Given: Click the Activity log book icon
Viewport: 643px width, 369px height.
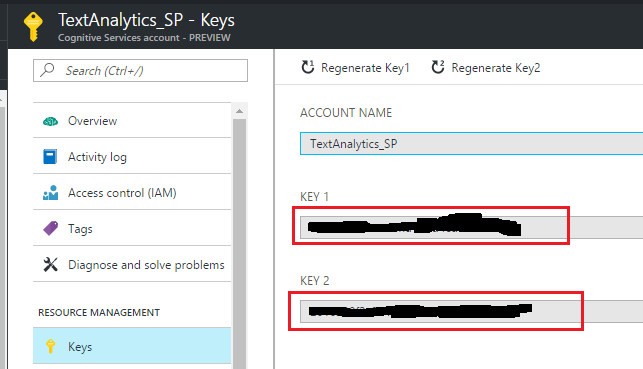Looking at the screenshot, I should 50,157.
